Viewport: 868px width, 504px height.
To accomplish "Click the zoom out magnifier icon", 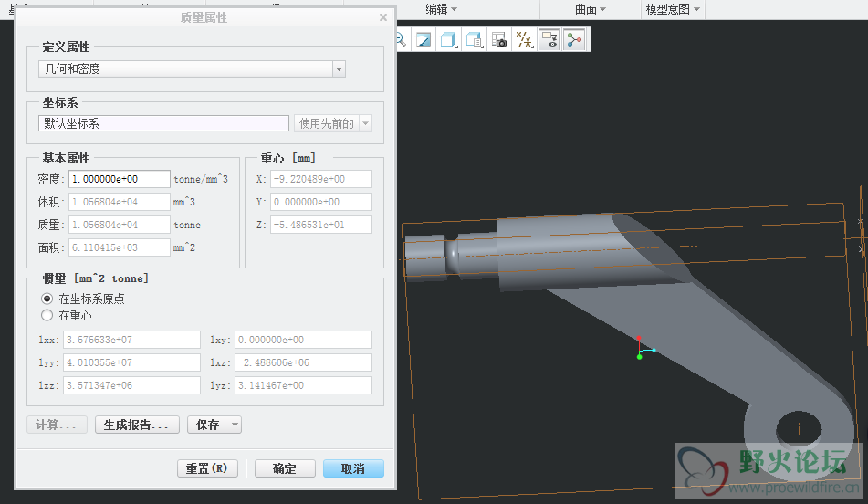I will tap(402, 40).
